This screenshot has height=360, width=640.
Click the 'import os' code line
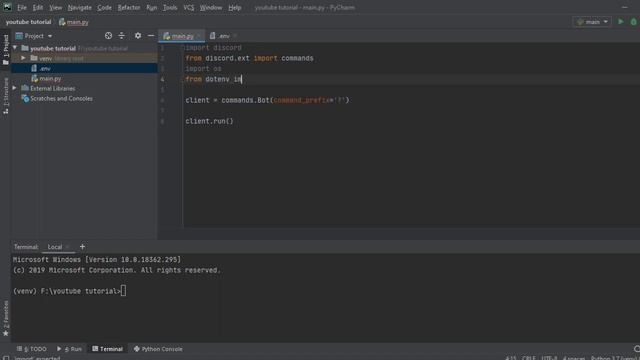[x=203, y=69]
